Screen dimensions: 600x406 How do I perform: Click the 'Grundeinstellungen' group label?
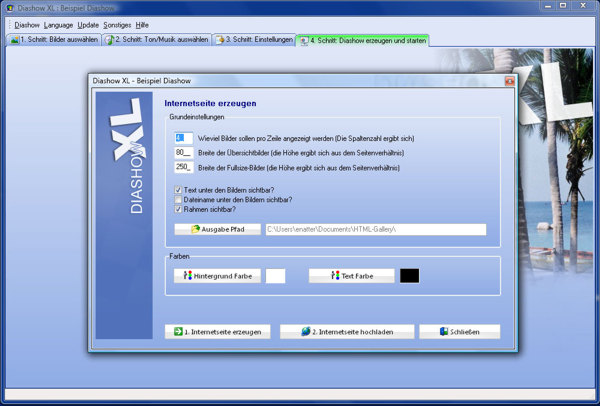(197, 117)
